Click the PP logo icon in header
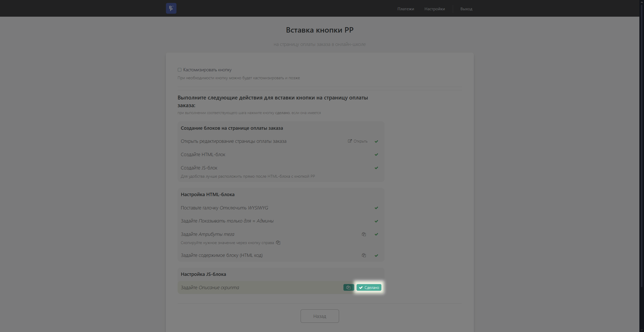The height and width of the screenshot is (332, 644). click(171, 8)
